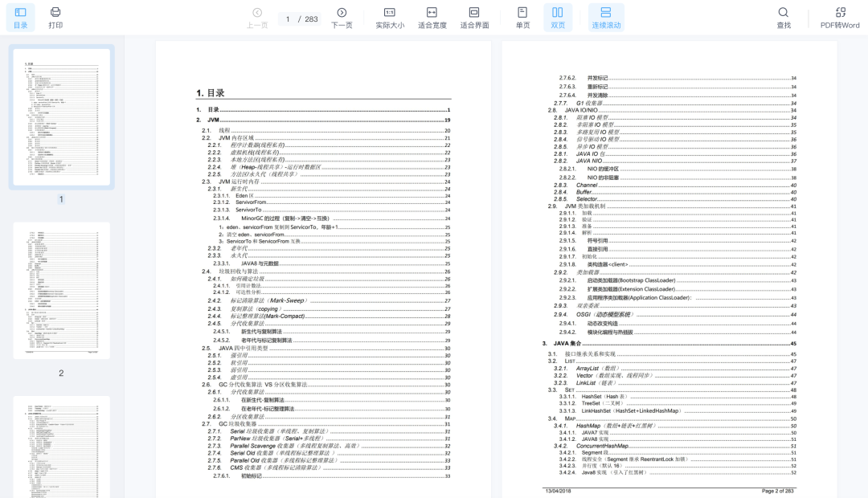Go to previous page with 上一页
Viewport: 868px width, 498px height.
coord(257,17)
